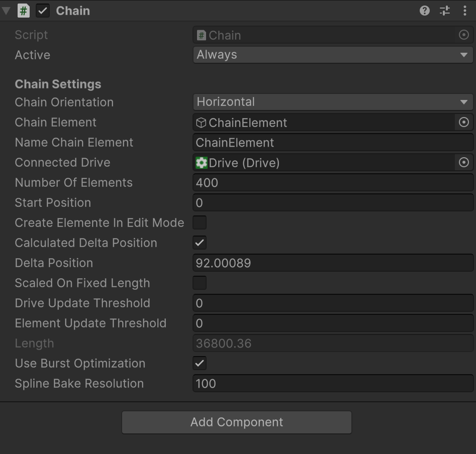476x454 pixels.
Task: Click the Delta Position value field
Action: [333, 263]
